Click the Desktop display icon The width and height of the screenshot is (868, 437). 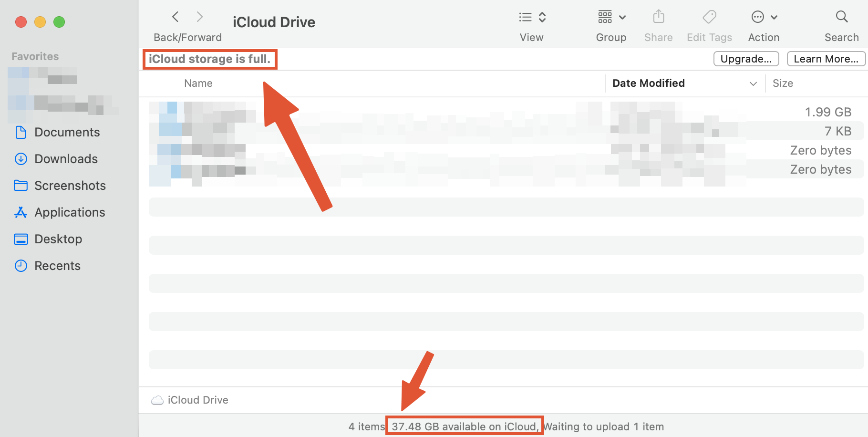[21, 239]
